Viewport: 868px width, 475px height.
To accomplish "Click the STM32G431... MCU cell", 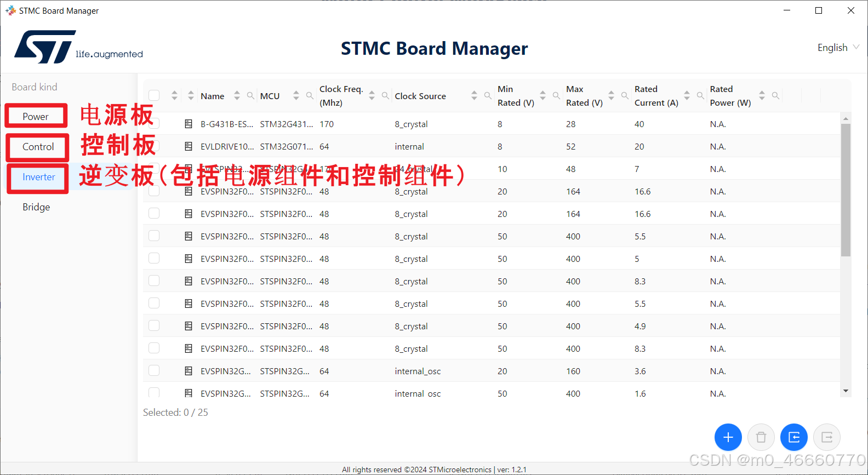I will pyautogui.click(x=287, y=124).
